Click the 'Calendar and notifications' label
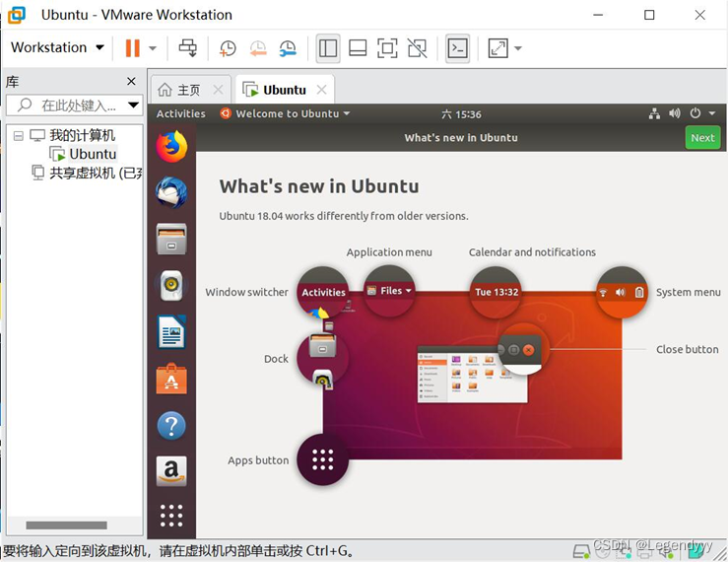The height and width of the screenshot is (562, 728). (x=532, y=252)
